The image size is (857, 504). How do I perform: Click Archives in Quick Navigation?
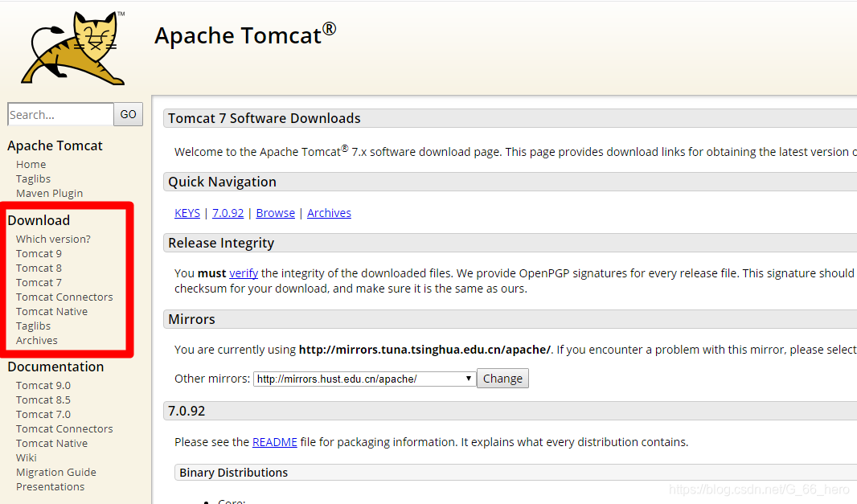tap(329, 213)
